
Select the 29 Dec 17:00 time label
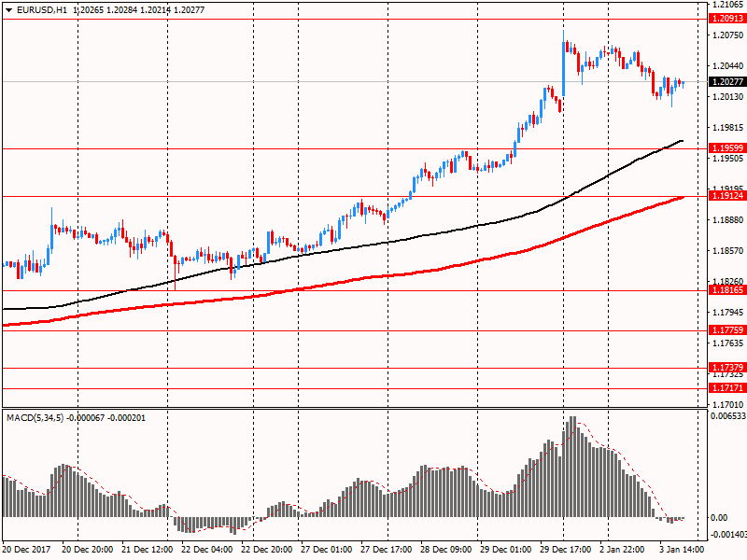[566, 550]
